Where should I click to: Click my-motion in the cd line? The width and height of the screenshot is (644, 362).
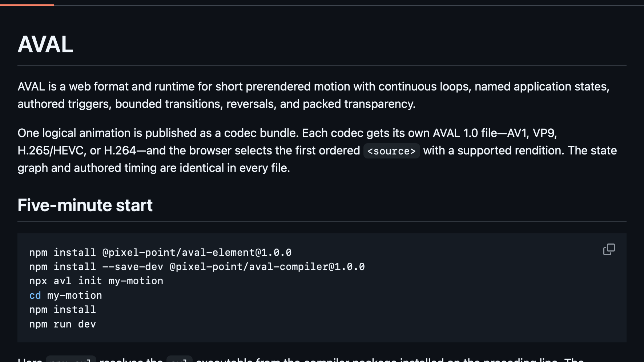75,295
